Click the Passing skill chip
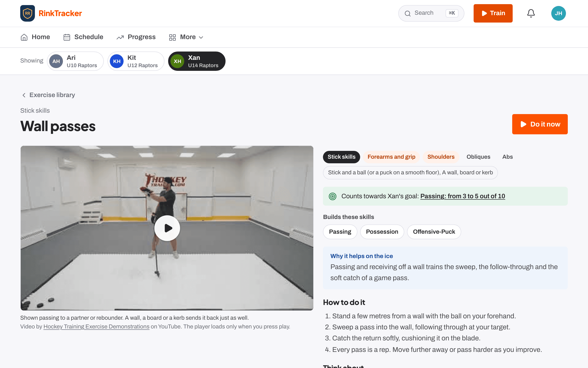Screen dimensions: 588x368 coord(340,232)
